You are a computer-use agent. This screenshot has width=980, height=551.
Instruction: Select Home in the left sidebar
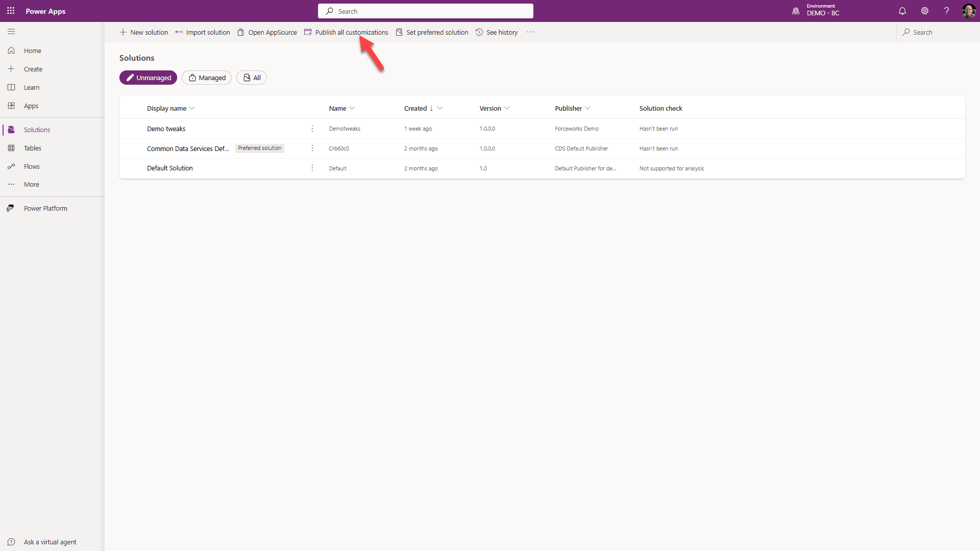[32, 51]
